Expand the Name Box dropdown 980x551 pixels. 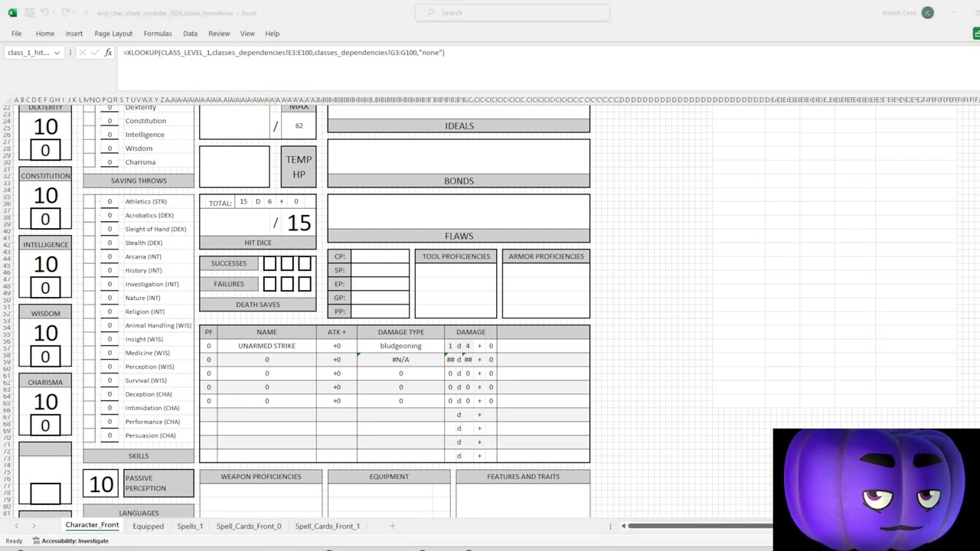tap(57, 53)
